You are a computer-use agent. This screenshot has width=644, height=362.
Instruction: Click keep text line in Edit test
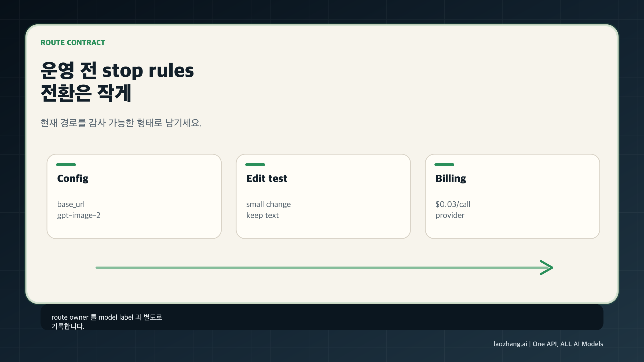(x=262, y=215)
